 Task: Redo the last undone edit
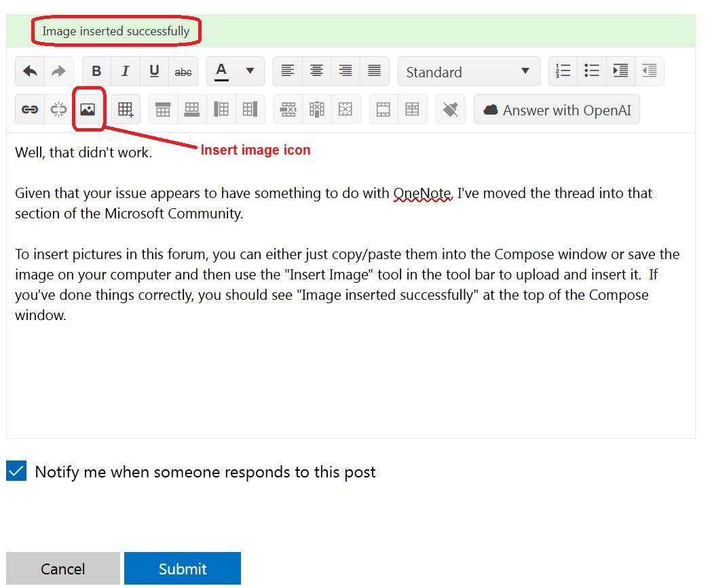[x=58, y=71]
